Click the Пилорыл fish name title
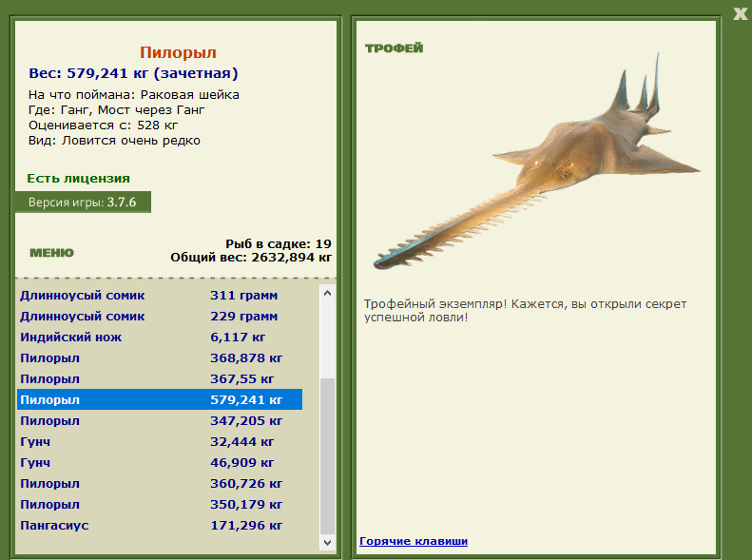The width and height of the screenshot is (752, 560). [178, 52]
